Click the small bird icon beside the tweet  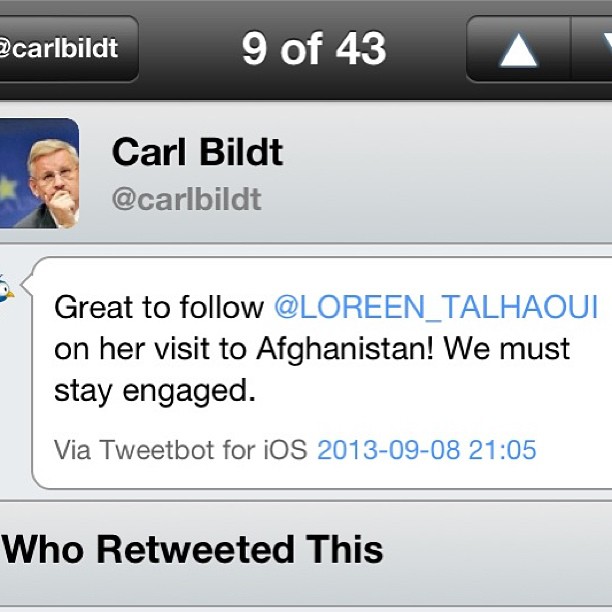click(7, 289)
